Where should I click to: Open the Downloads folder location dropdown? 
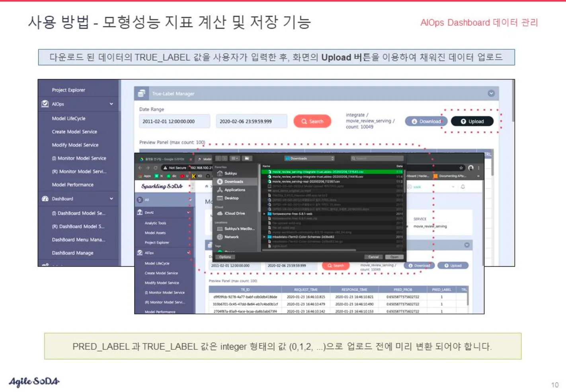(x=309, y=158)
